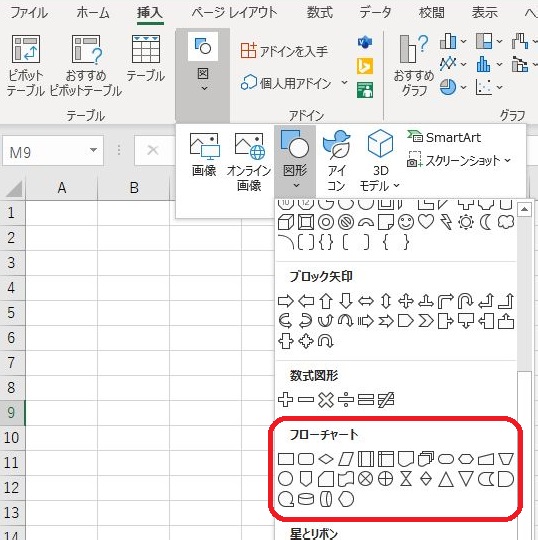The height and width of the screenshot is (540, 538).
Task: Select the not-equal equation shape
Action: pos(386,400)
